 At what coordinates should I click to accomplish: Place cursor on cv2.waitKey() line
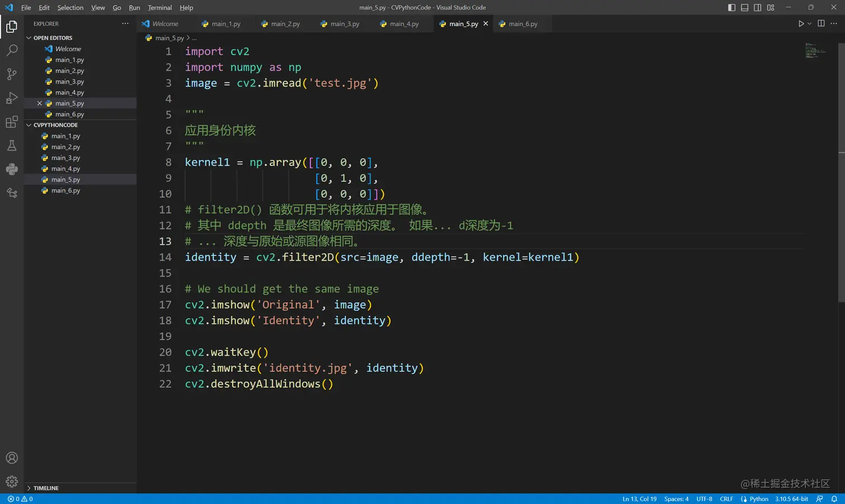click(x=227, y=352)
